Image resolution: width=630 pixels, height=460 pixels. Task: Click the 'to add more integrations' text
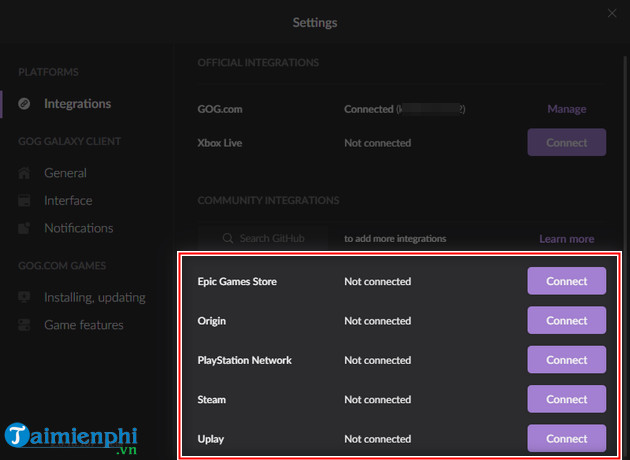pyautogui.click(x=395, y=239)
